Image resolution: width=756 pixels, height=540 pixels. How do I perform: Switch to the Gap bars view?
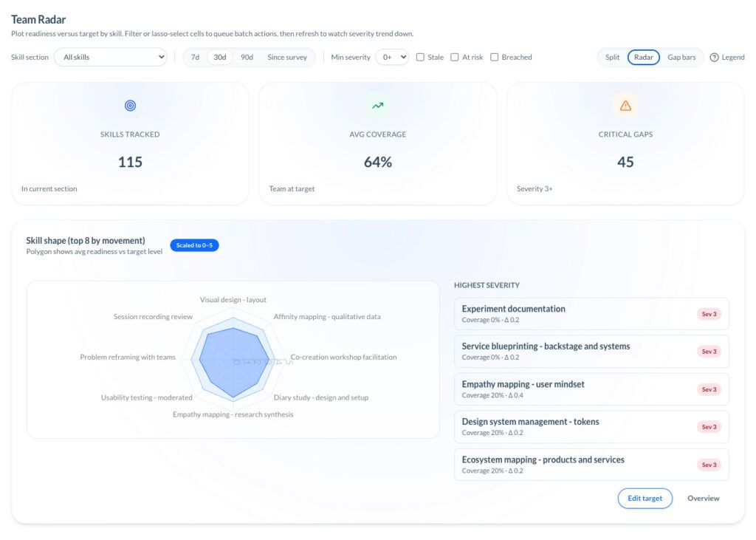point(681,57)
